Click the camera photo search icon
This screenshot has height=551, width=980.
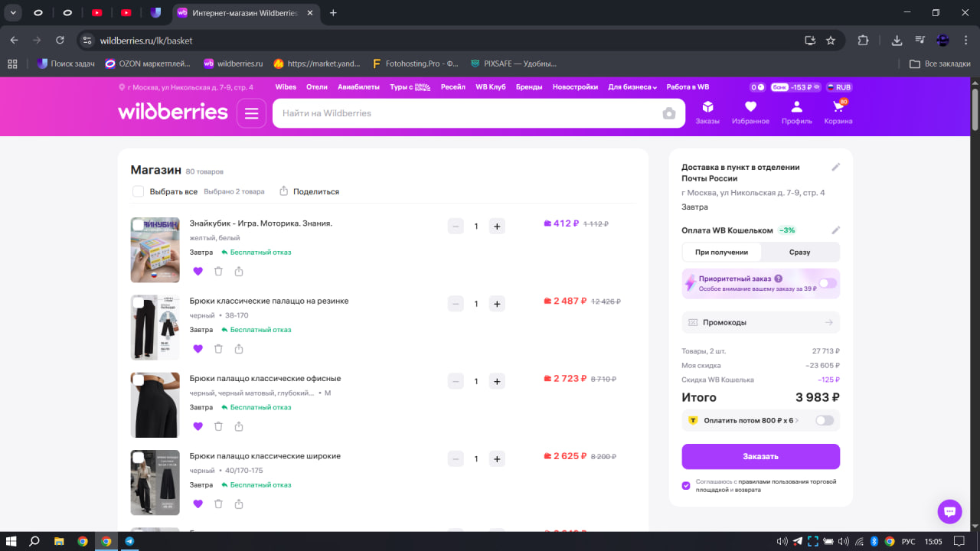669,113
